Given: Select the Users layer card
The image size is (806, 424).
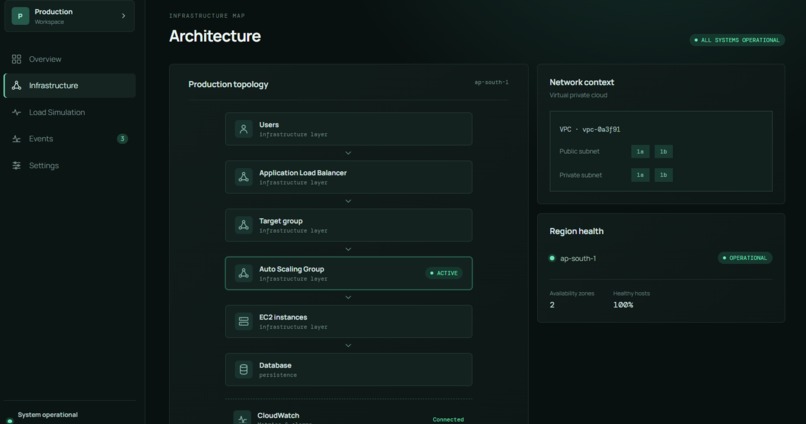Looking at the screenshot, I should [349, 129].
